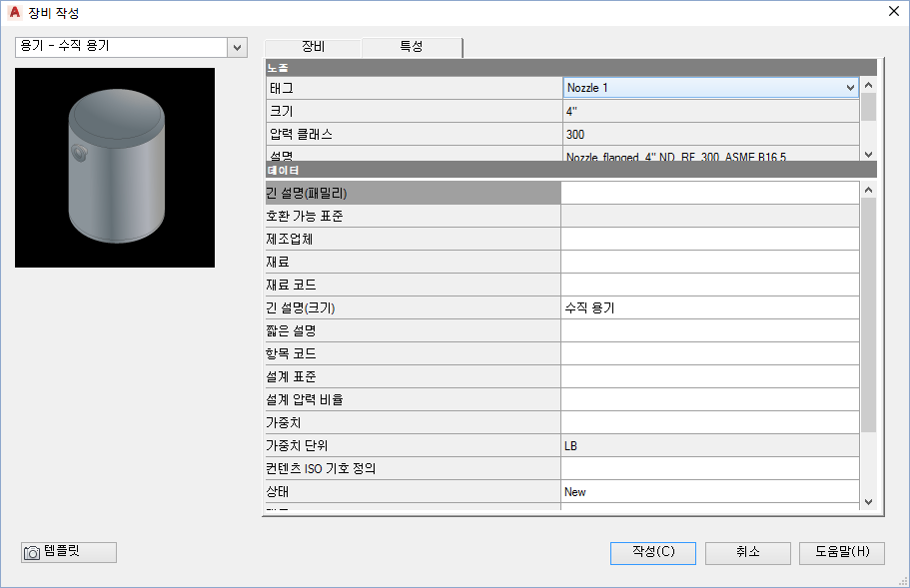Close the 장비 작성 dialog

pos(894,12)
